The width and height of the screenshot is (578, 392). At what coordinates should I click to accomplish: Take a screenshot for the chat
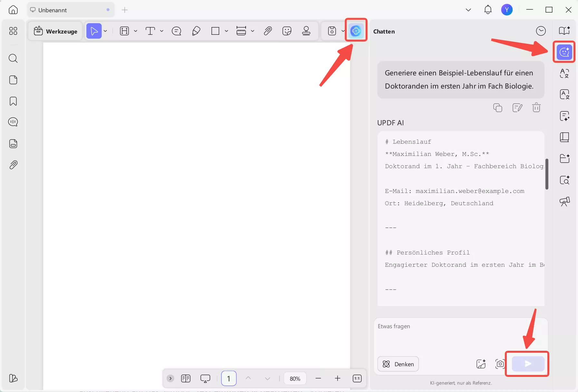pyautogui.click(x=500, y=364)
